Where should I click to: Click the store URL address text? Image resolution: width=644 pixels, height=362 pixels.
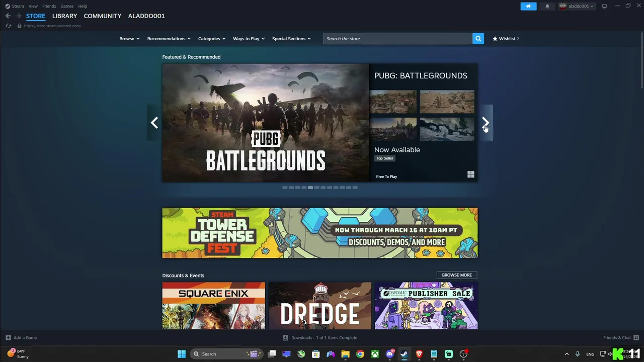(x=52, y=26)
